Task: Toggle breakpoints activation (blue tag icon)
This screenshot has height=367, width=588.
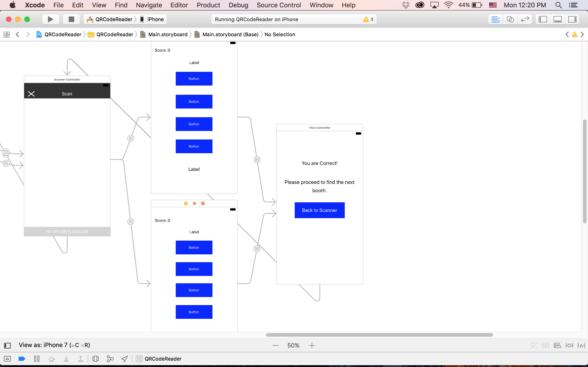Action: [x=22, y=359]
